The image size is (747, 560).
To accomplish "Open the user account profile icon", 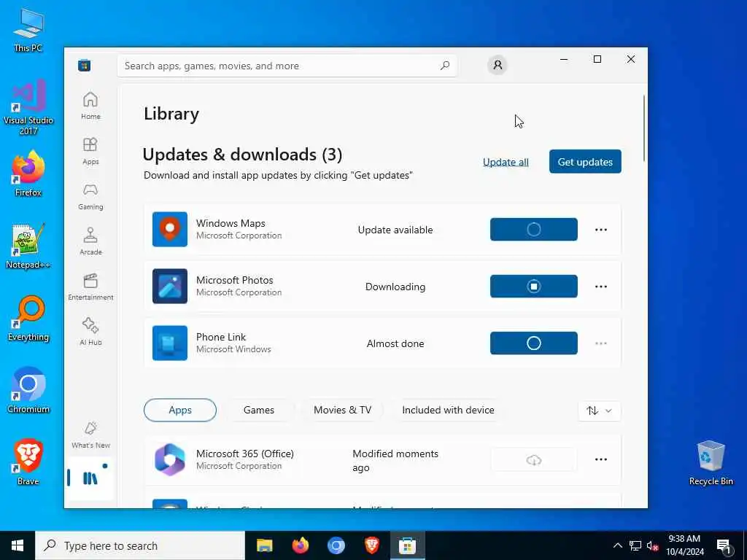I will tap(498, 65).
